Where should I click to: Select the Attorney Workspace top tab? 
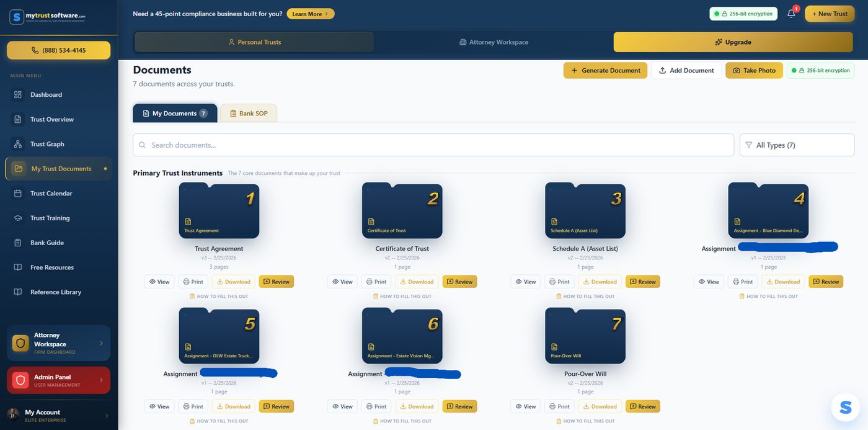pyautogui.click(x=494, y=42)
